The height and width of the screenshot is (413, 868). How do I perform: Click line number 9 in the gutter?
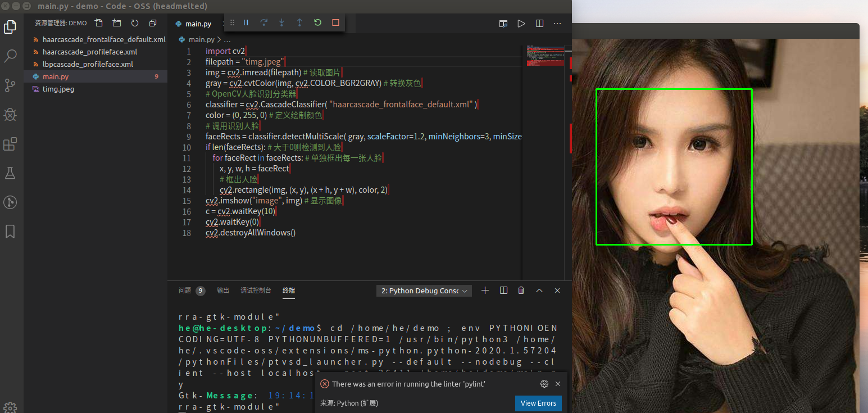[x=189, y=137]
